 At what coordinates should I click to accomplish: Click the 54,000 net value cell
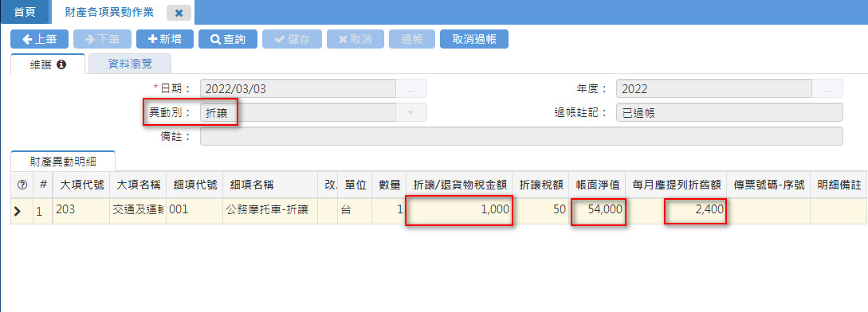point(598,212)
